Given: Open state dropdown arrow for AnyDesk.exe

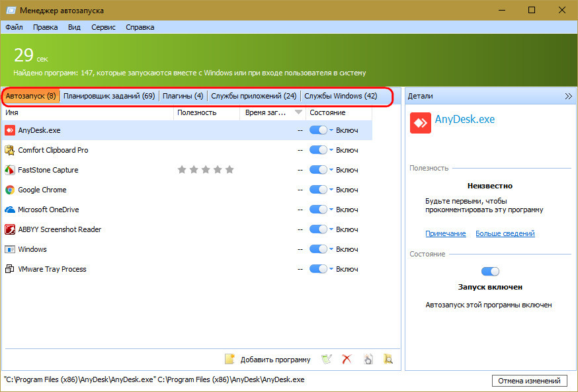Looking at the screenshot, I should coord(331,130).
